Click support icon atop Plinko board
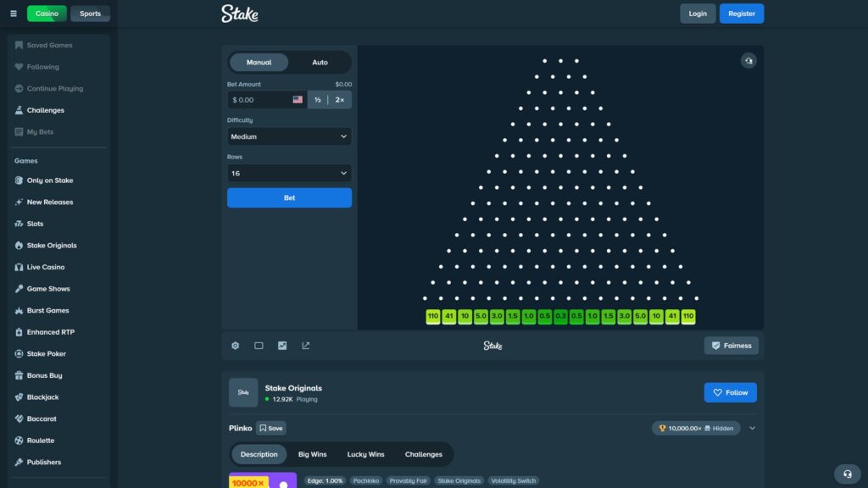Viewport: 868px width, 488px height. [x=748, y=61]
